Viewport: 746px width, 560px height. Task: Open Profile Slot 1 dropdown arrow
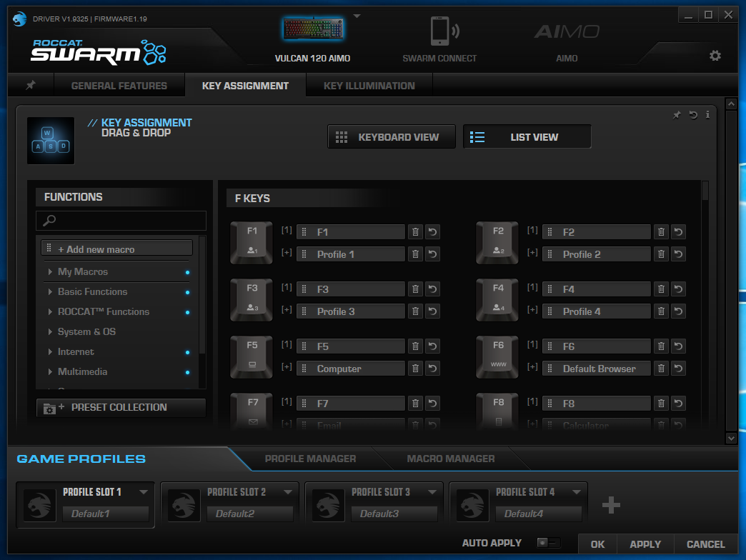pos(143,491)
